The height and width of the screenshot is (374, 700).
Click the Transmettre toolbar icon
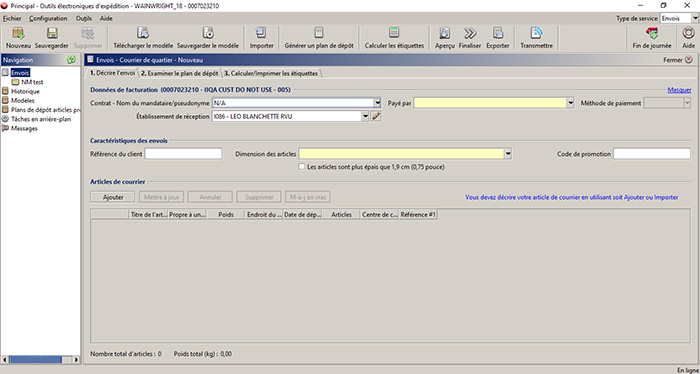coord(536,33)
